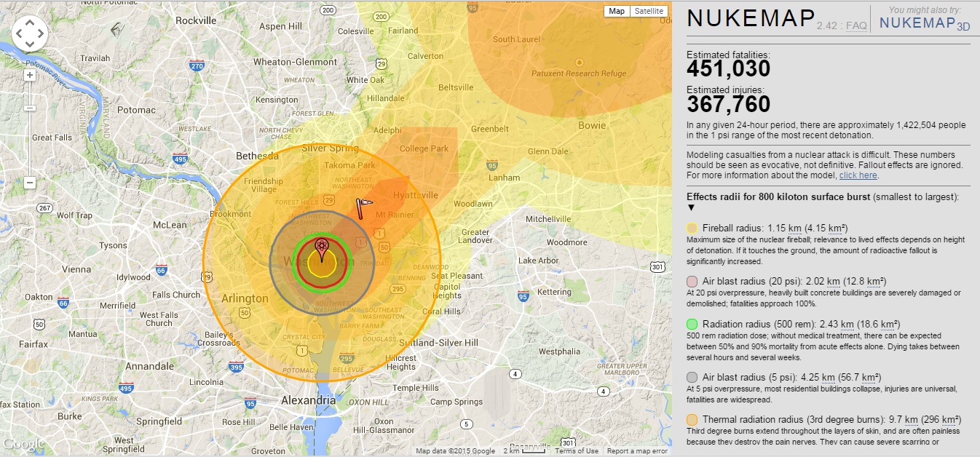Click the Hyattsville label on the map
Screen dimensions: 980x457
click(x=416, y=195)
